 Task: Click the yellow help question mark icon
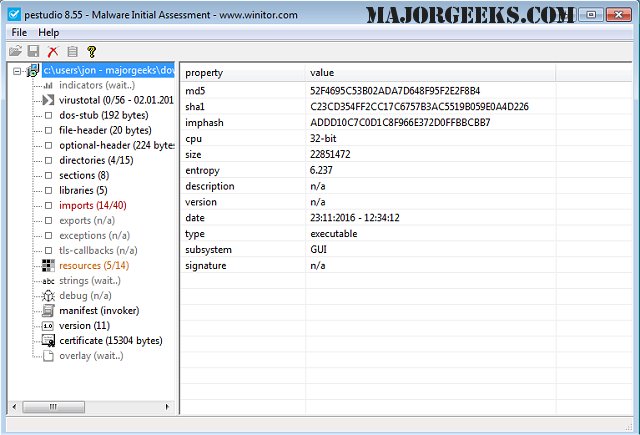[x=91, y=51]
